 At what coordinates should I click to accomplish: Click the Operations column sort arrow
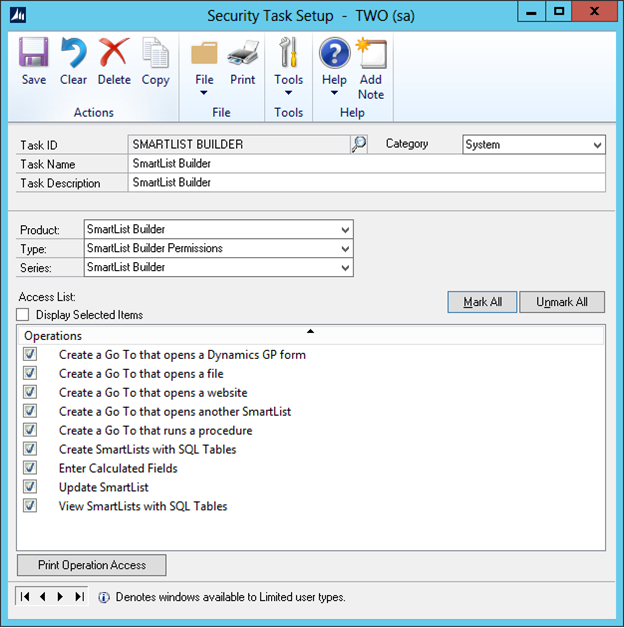[310, 331]
